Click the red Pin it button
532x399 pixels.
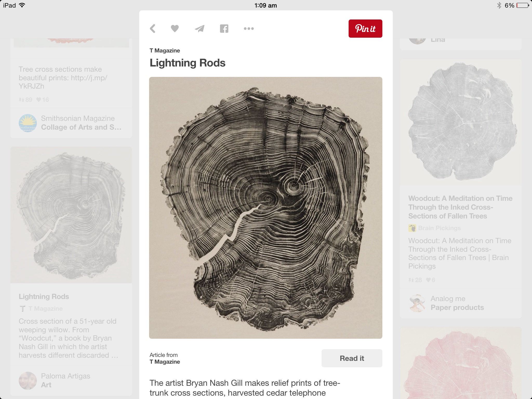pyautogui.click(x=365, y=29)
